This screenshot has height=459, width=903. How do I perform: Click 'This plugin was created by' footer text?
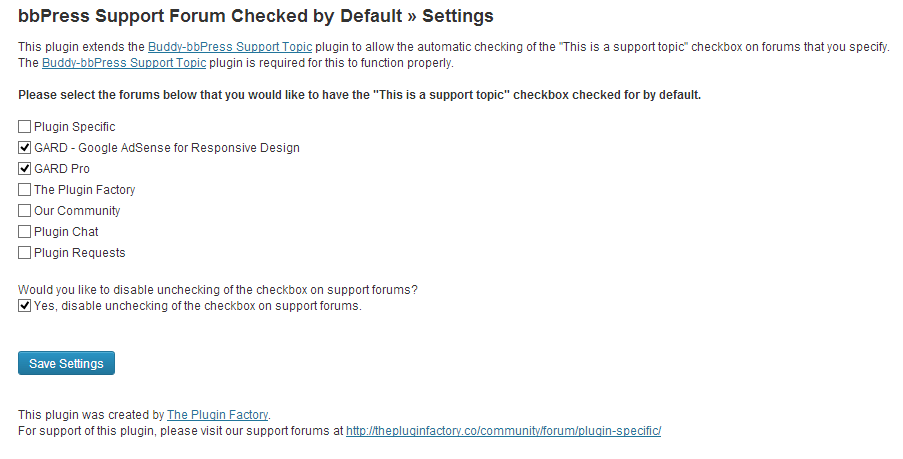pos(90,414)
